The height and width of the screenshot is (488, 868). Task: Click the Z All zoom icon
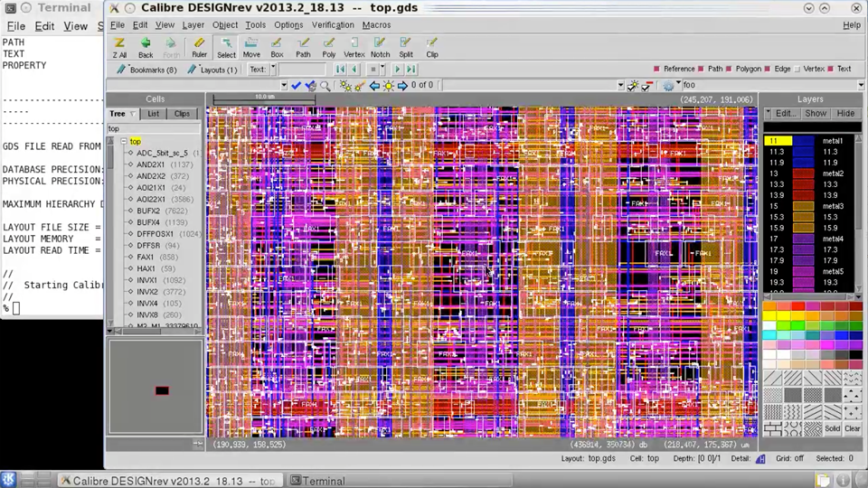(x=119, y=48)
